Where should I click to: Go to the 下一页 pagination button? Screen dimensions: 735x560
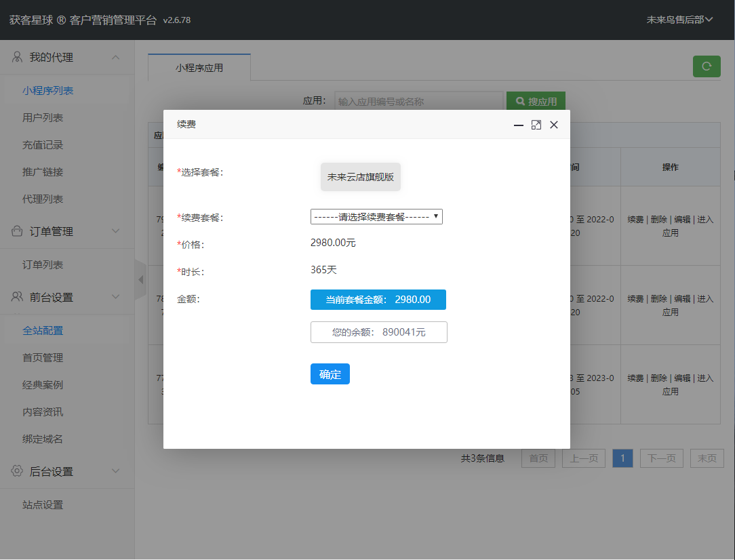[x=662, y=458]
